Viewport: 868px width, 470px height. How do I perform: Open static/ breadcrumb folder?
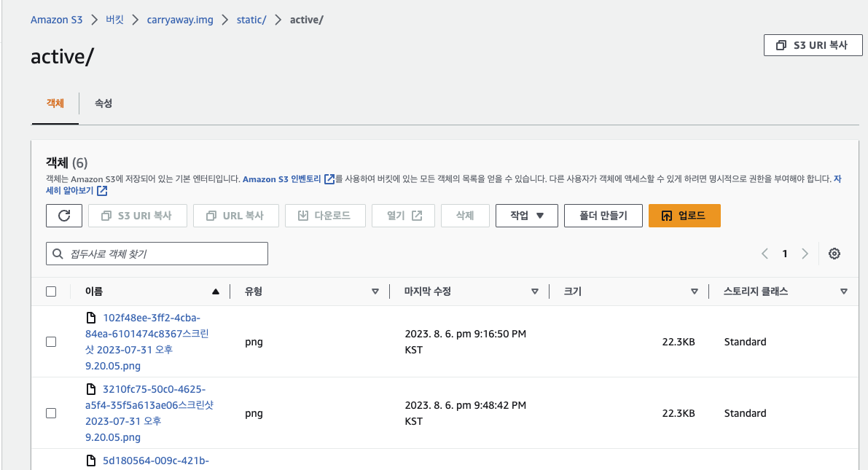pos(251,20)
